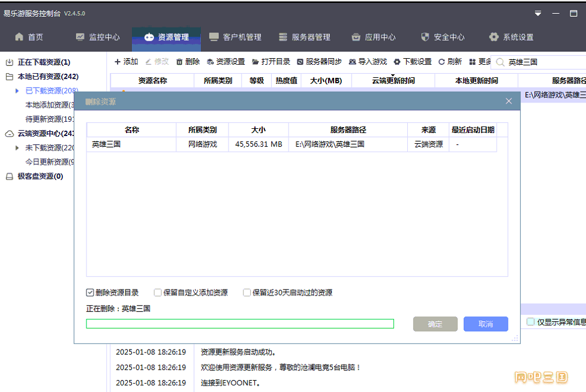Click the refresh icon for 刷新
Viewport: 586px width, 392px height.
[441, 62]
